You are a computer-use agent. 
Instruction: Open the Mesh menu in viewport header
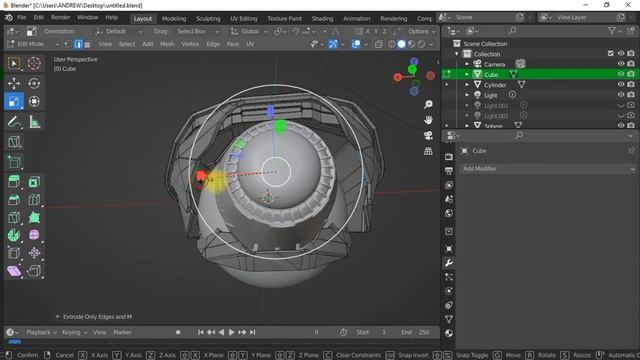(167, 44)
